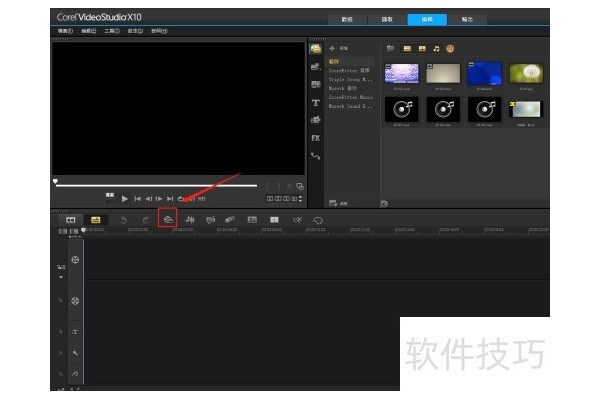Step to previous frame

point(148,199)
